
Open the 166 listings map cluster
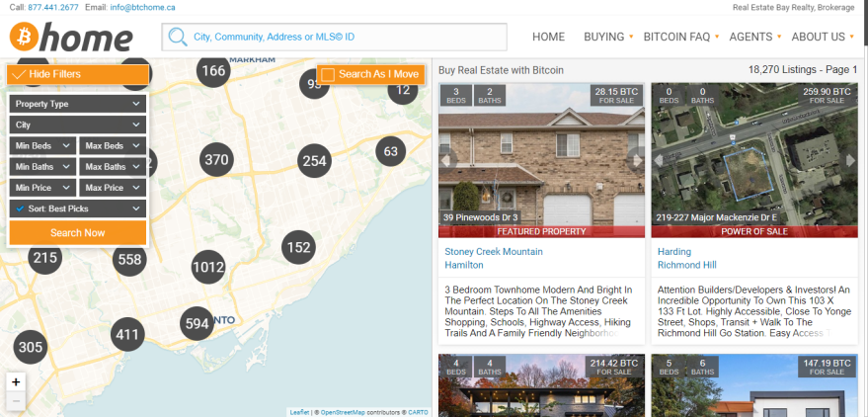213,71
